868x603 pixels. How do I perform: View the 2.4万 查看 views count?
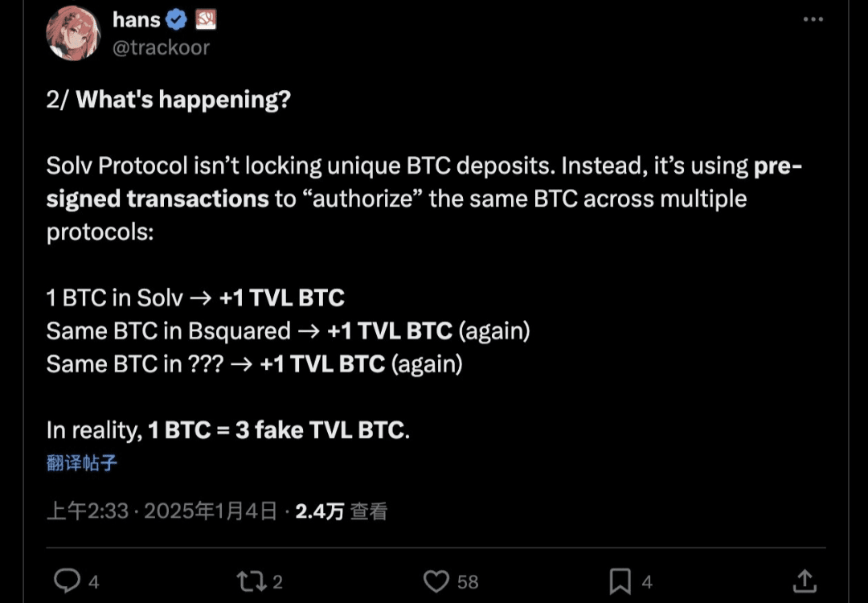[341, 511]
